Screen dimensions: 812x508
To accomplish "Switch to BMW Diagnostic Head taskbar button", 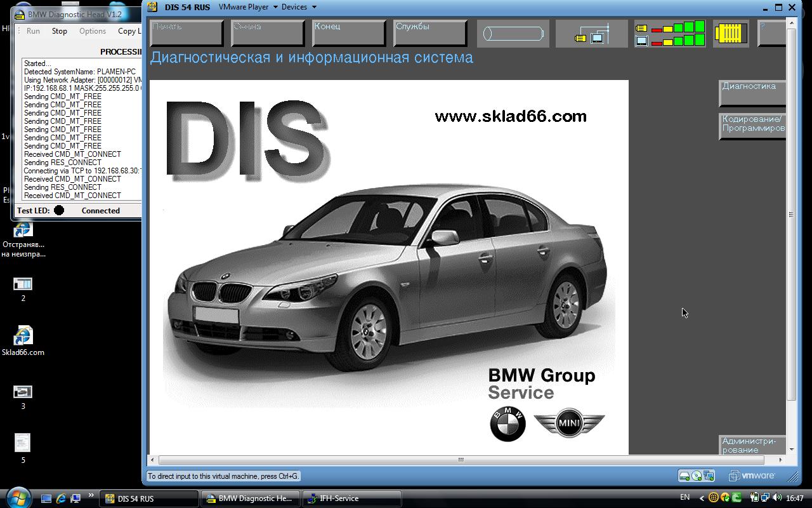I will (x=250, y=498).
